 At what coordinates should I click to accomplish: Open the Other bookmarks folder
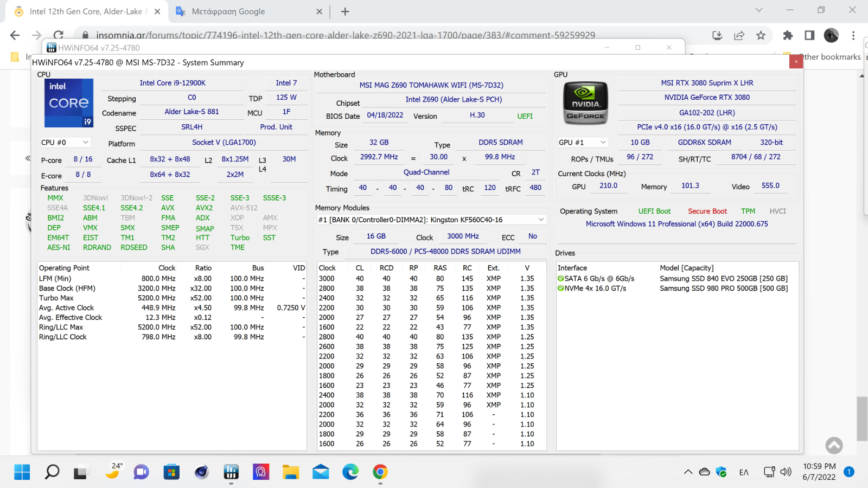(822, 57)
